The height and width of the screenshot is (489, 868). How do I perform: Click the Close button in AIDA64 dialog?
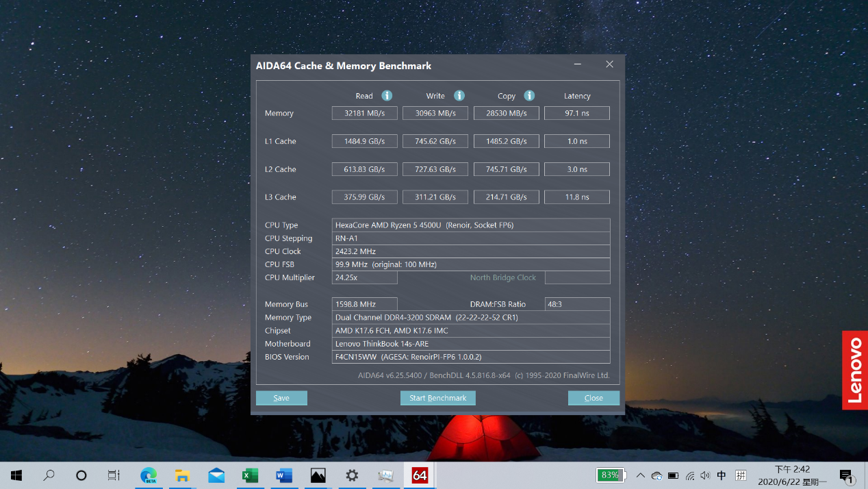593,398
